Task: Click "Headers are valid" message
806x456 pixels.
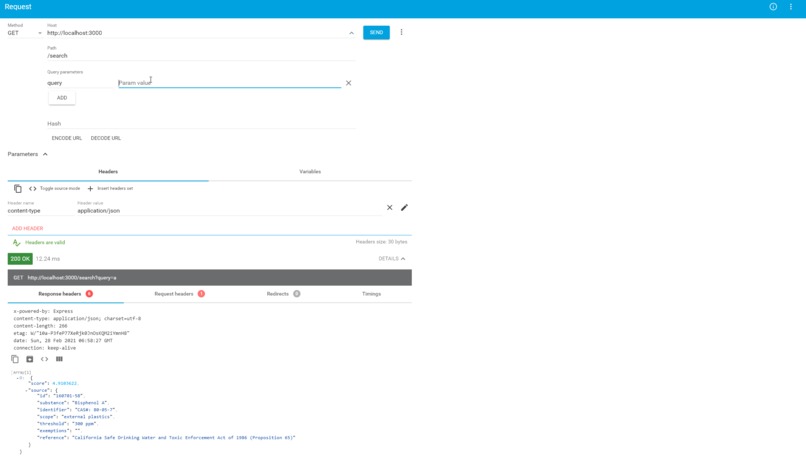Action: pyautogui.click(x=45, y=242)
